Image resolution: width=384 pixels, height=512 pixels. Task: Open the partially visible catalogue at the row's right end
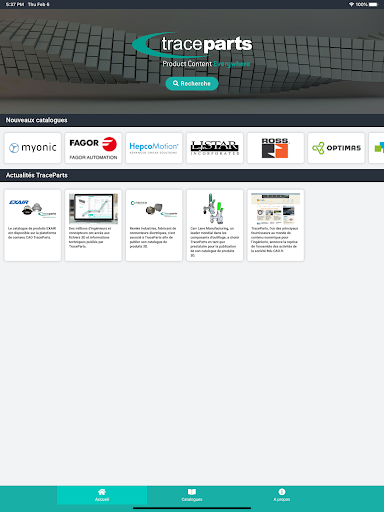click(x=377, y=148)
